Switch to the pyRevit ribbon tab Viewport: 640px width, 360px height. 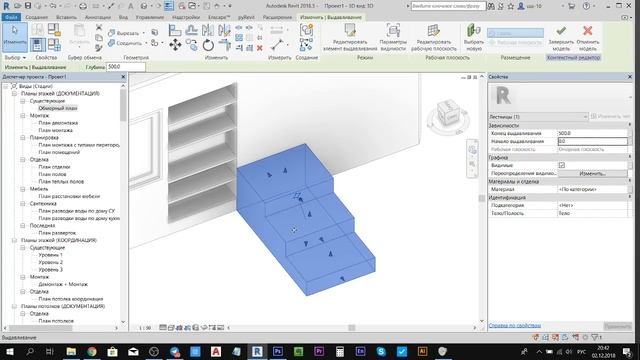pyautogui.click(x=246, y=17)
